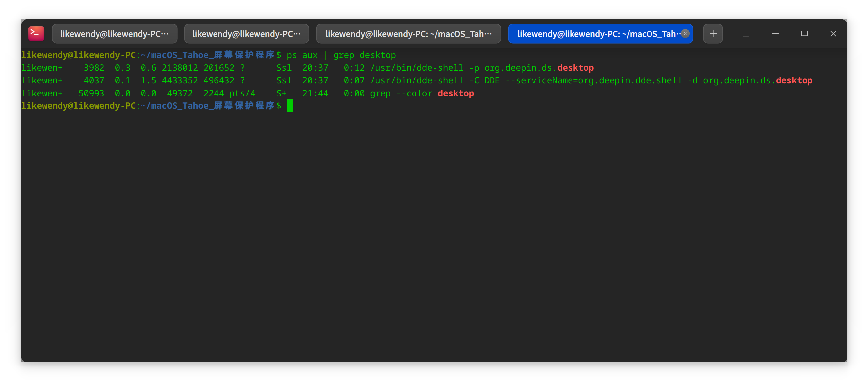This screenshot has height=385, width=868.
Task: Maximize the terminal window
Action: coord(804,34)
